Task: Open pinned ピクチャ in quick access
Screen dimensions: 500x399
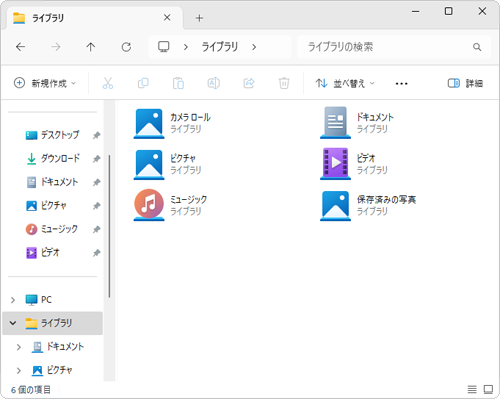Action: tap(46, 206)
